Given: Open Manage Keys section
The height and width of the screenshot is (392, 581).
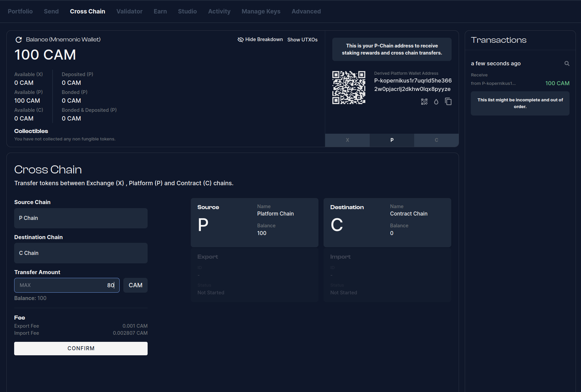Looking at the screenshot, I should [x=261, y=11].
